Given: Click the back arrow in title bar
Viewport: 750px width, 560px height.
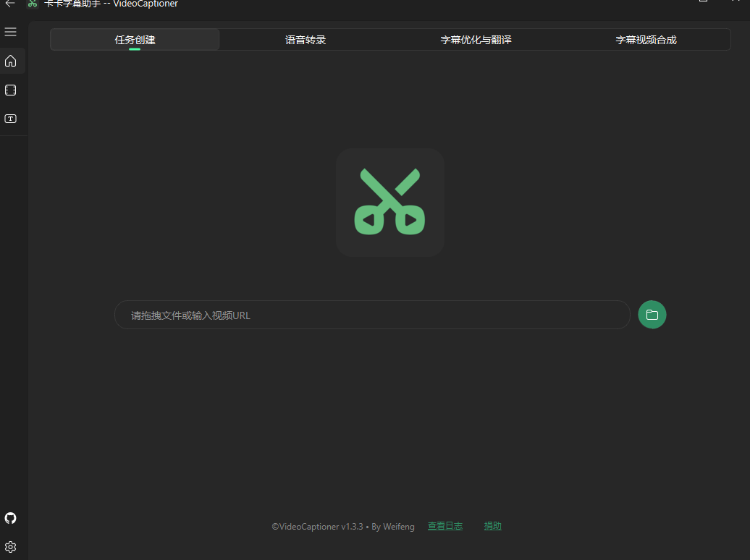Looking at the screenshot, I should 10,4.
